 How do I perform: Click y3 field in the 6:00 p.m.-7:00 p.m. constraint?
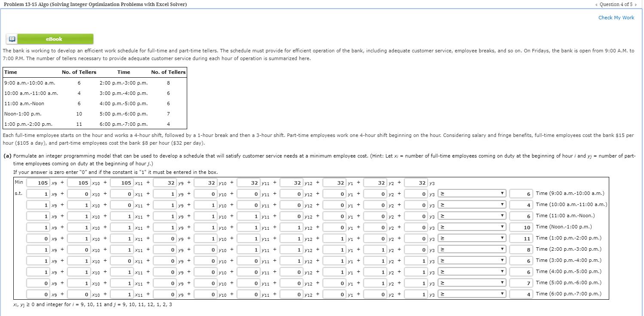coord(416,294)
